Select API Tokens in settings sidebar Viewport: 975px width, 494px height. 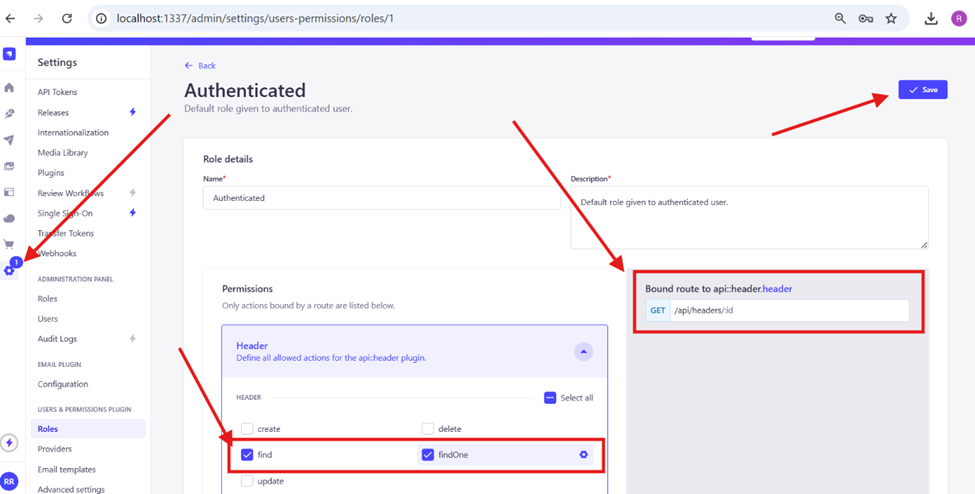[57, 92]
